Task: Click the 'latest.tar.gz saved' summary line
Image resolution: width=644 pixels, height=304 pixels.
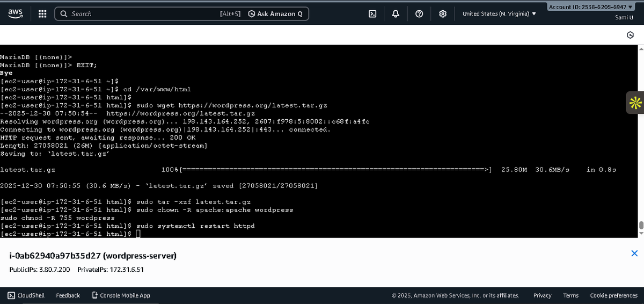Action: point(159,186)
